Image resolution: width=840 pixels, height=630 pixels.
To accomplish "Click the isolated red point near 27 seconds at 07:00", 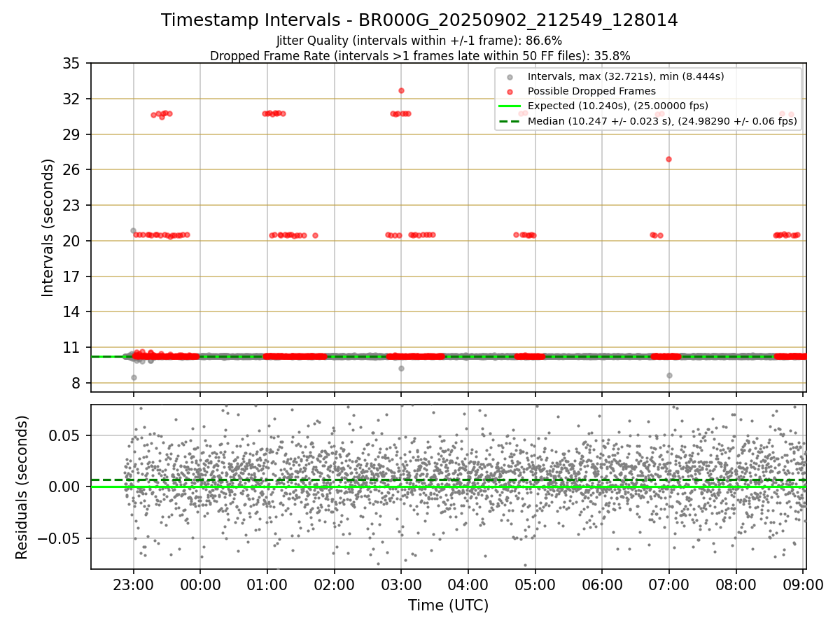I will pos(668,159).
